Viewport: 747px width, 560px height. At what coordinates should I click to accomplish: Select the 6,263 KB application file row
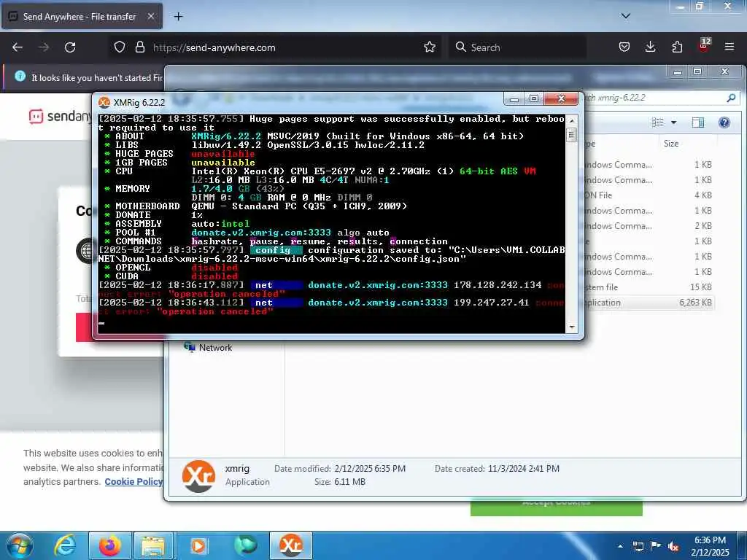649,303
